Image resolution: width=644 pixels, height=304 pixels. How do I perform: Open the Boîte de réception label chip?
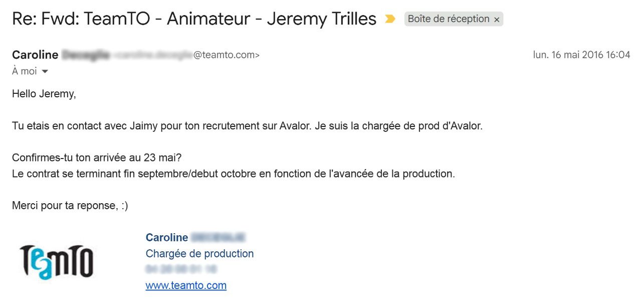coord(449,19)
